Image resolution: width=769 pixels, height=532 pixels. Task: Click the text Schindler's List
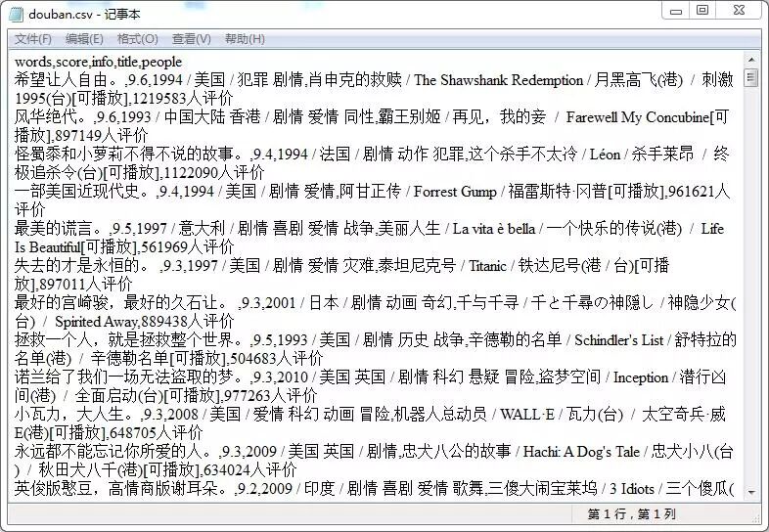pyautogui.click(x=619, y=340)
